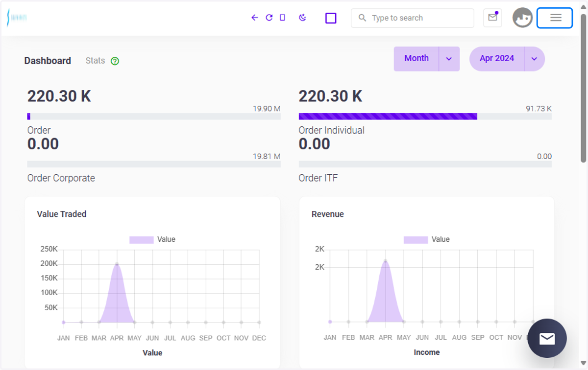This screenshot has width=588, height=370.
Task: Click the Order Corporate label
Action: [61, 178]
